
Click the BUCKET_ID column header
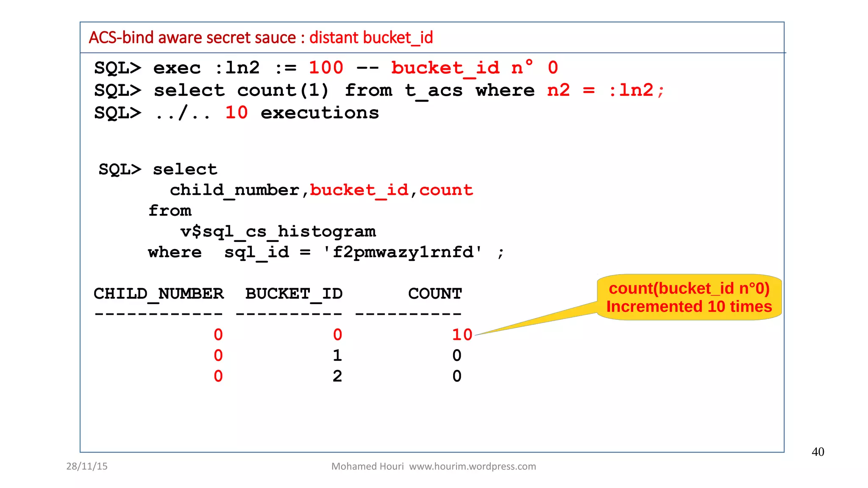click(294, 294)
